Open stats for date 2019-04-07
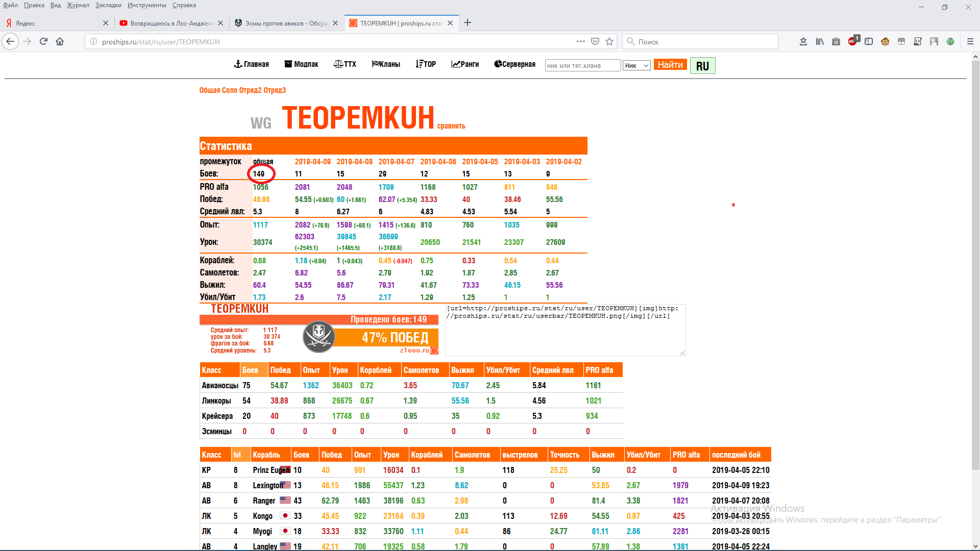Image resolution: width=980 pixels, height=551 pixels. [397, 162]
